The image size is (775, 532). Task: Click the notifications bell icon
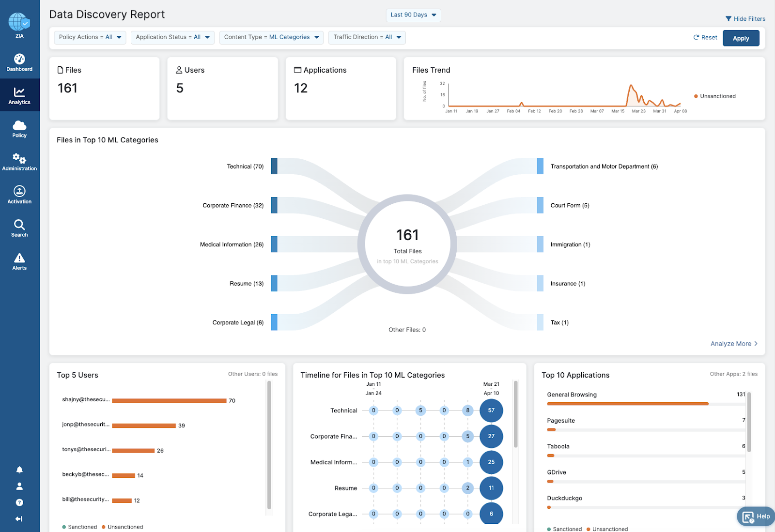point(19,470)
